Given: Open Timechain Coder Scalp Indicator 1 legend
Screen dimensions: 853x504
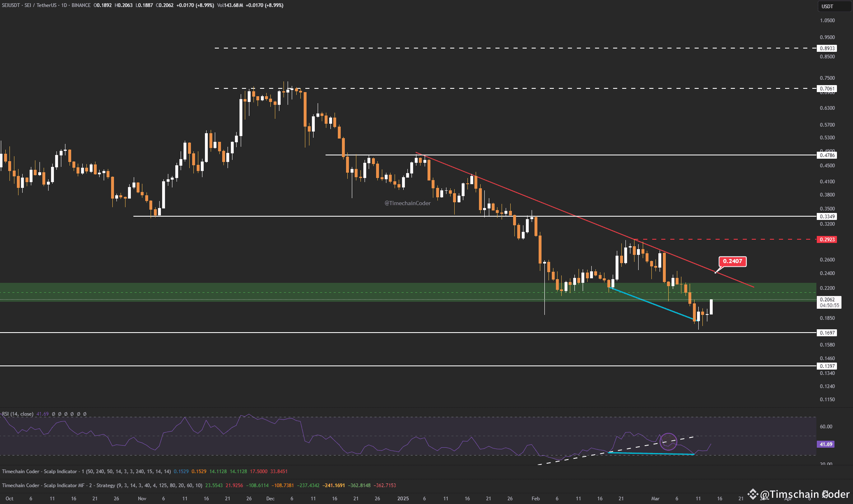Looking at the screenshot, I should [x=86, y=472].
